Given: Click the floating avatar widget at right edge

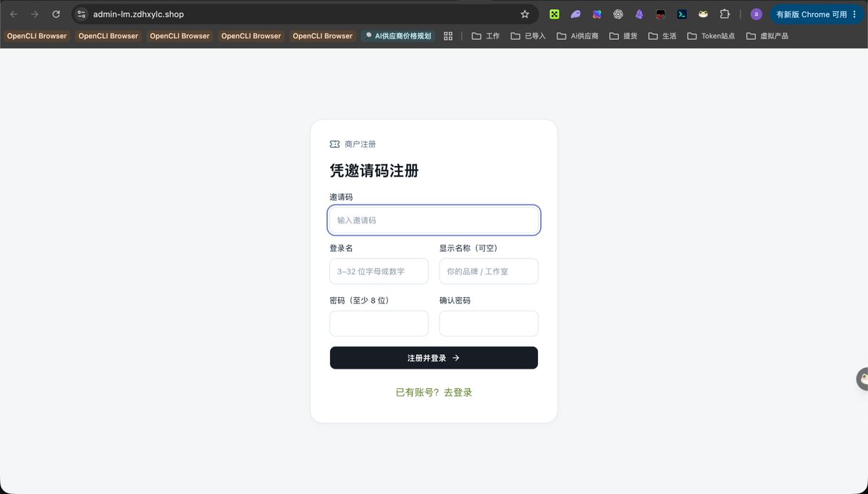Looking at the screenshot, I should coord(862,380).
